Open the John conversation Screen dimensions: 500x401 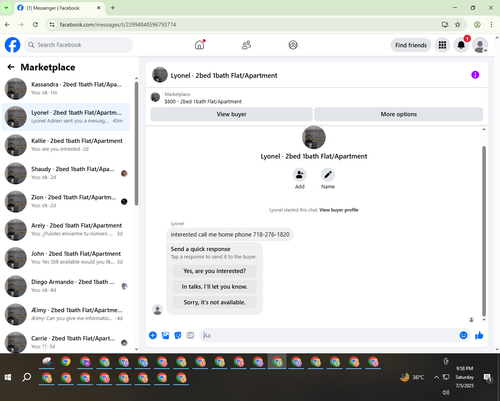click(x=66, y=258)
